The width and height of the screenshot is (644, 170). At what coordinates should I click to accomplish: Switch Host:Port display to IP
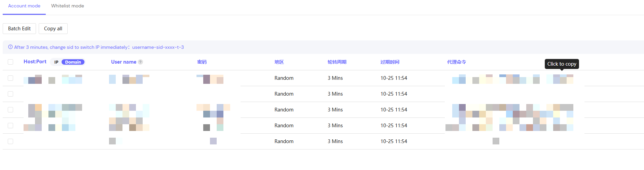click(56, 62)
